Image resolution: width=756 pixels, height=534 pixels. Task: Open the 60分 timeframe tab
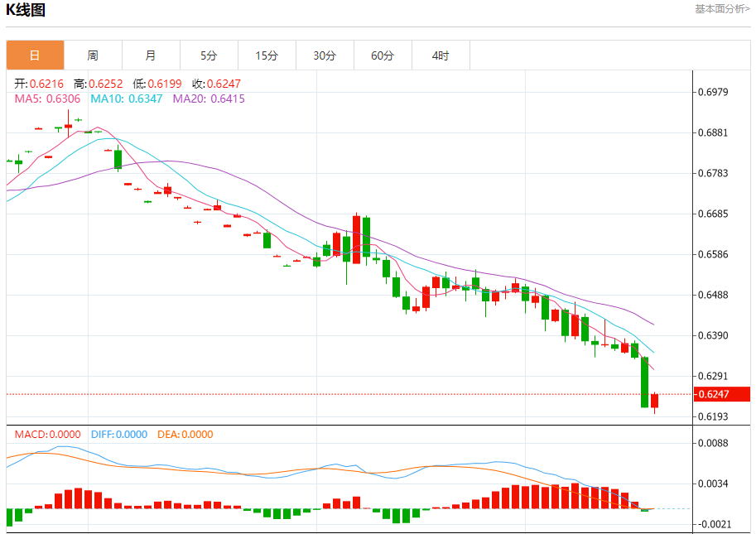point(383,55)
